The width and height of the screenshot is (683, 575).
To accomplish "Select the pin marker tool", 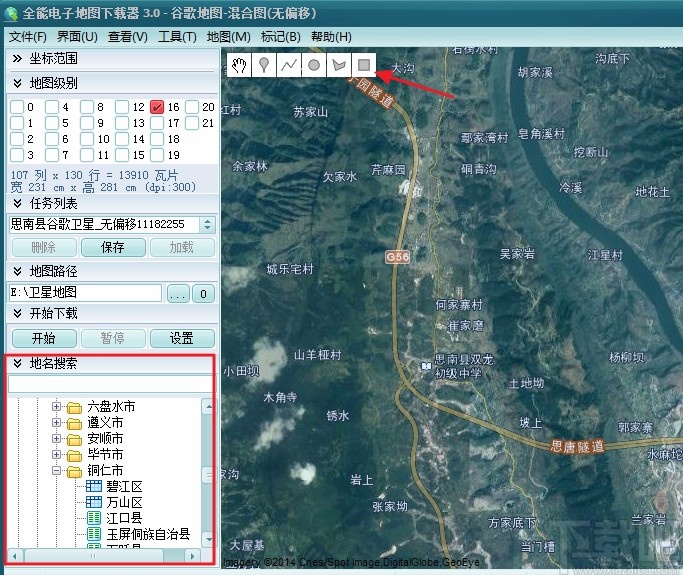I will (264, 65).
